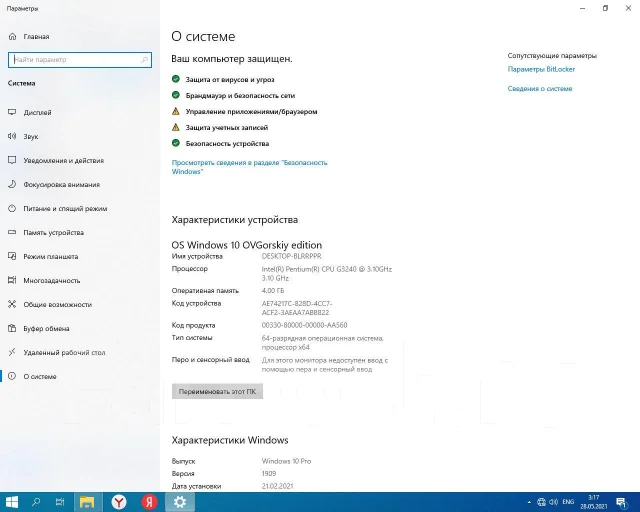
Task: Open Общие возможности section
Action: (80, 305)
